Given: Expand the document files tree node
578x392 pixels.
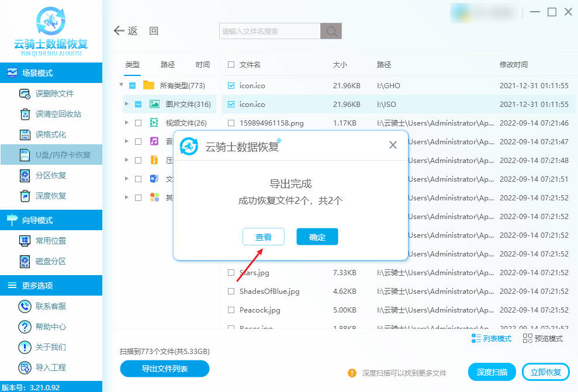Looking at the screenshot, I should pyautogui.click(x=127, y=179).
